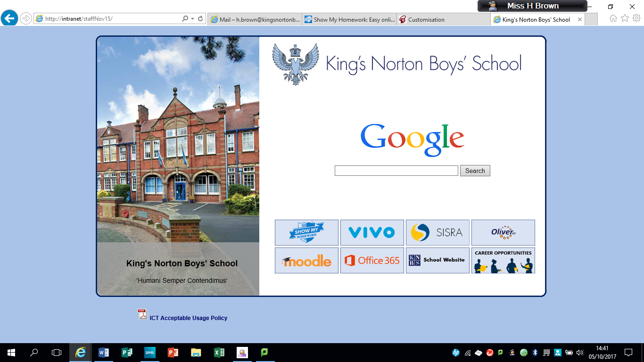Open Task View on the taskbar
644x362 pixels.
57,352
